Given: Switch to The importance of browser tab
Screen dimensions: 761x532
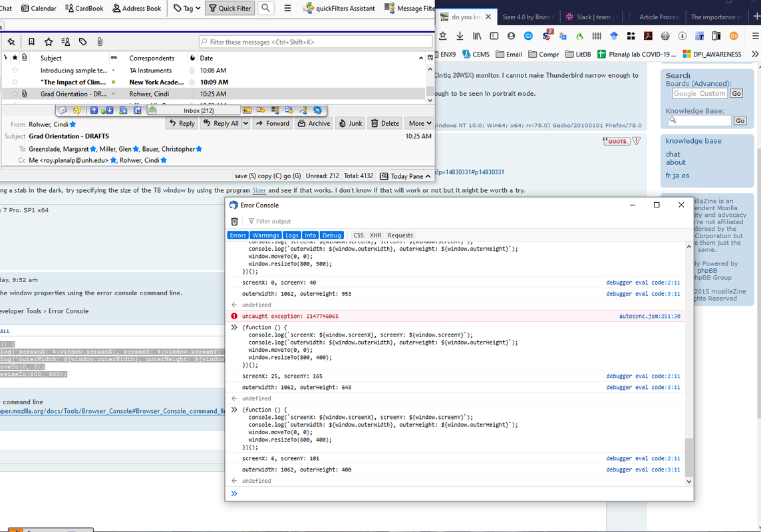Looking at the screenshot, I should (716, 17).
